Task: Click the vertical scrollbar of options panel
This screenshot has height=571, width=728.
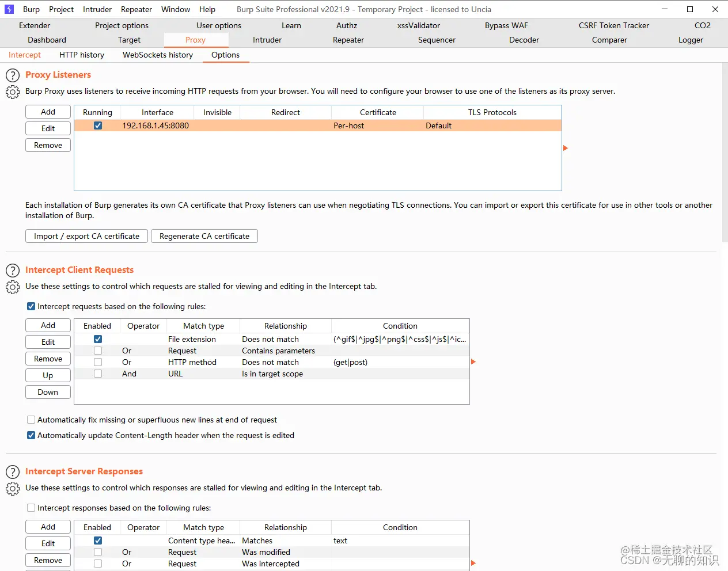Action: pyautogui.click(x=725, y=153)
